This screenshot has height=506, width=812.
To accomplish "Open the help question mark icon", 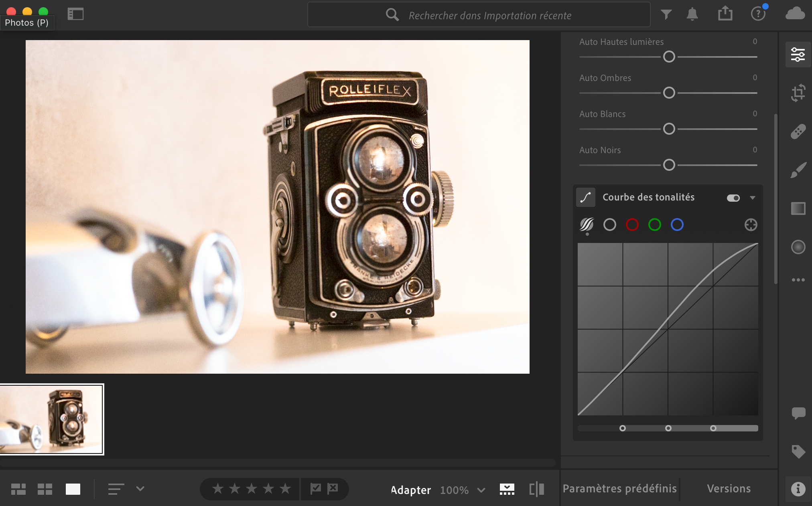I will [758, 14].
